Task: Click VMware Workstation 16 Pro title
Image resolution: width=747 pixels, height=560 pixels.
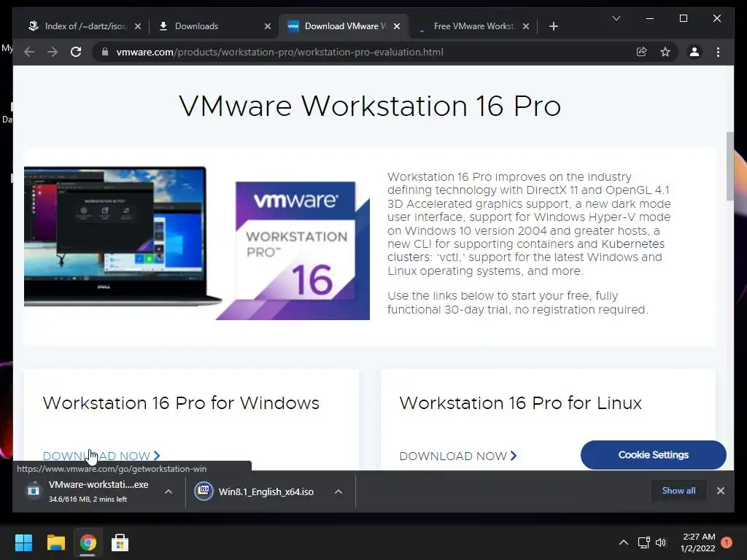Action: pos(370,106)
